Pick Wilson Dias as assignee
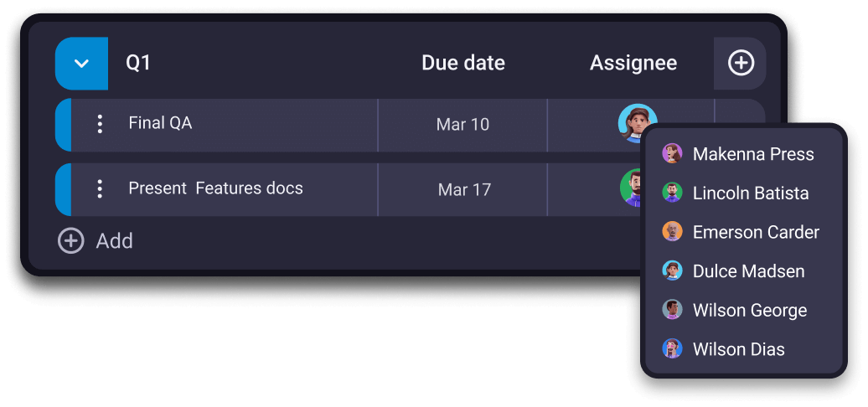This screenshot has height=407, width=868. (738, 349)
